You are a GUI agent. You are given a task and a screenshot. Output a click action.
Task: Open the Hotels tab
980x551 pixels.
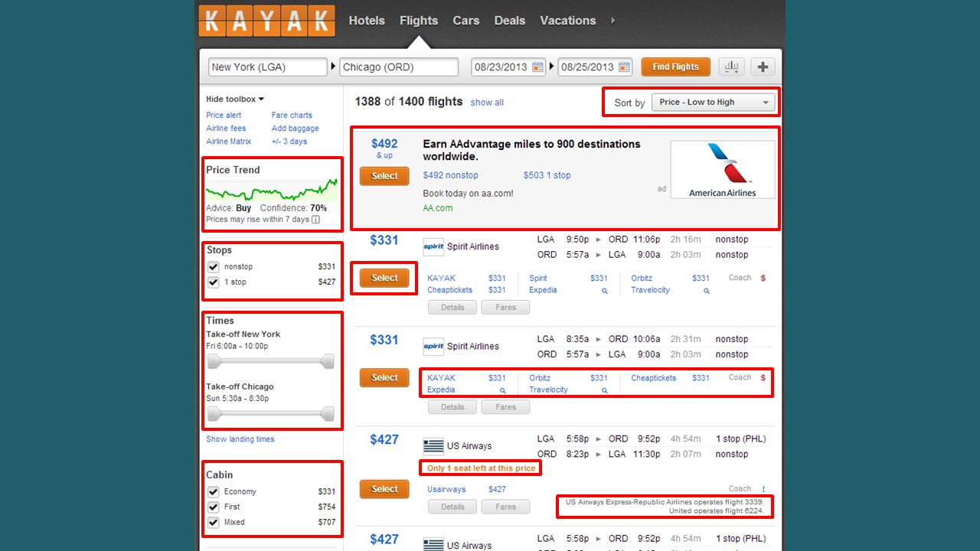point(367,21)
